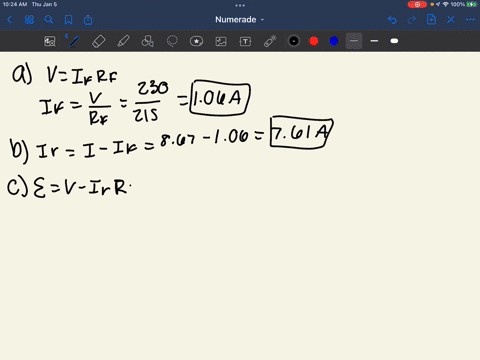Tap the three-dot multitasking handle at top
The height and width of the screenshot is (360, 480).
point(240,5)
